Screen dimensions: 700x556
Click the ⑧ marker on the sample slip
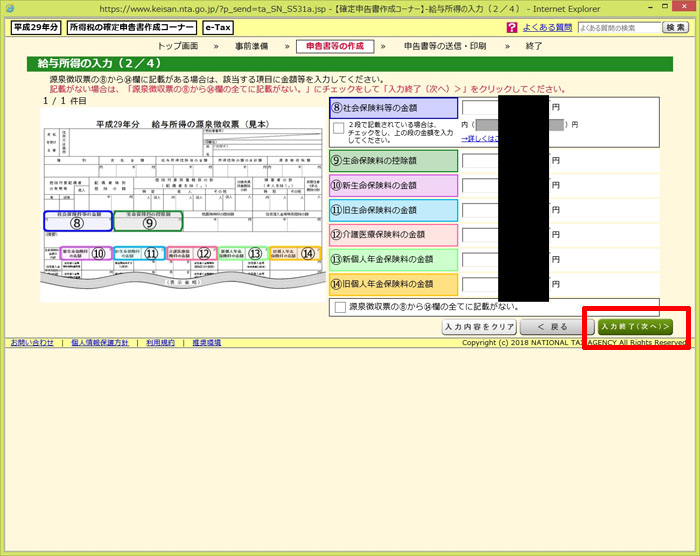pyautogui.click(x=77, y=223)
